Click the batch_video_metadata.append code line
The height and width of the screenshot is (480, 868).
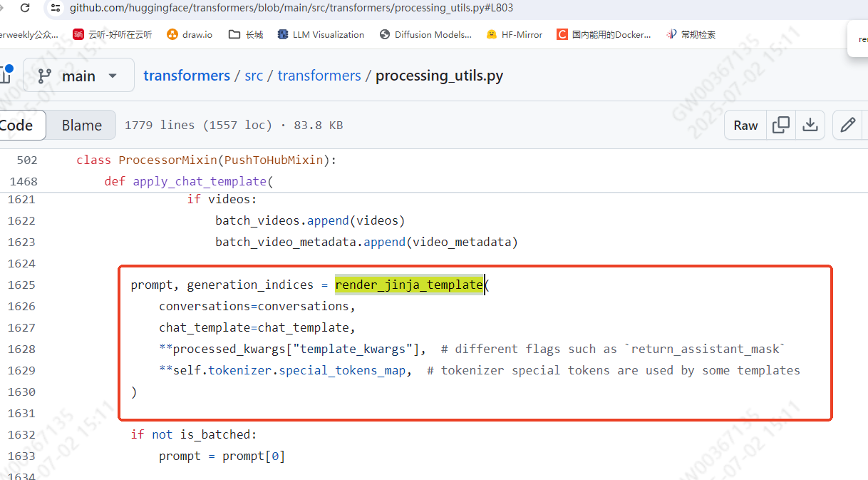coord(366,242)
